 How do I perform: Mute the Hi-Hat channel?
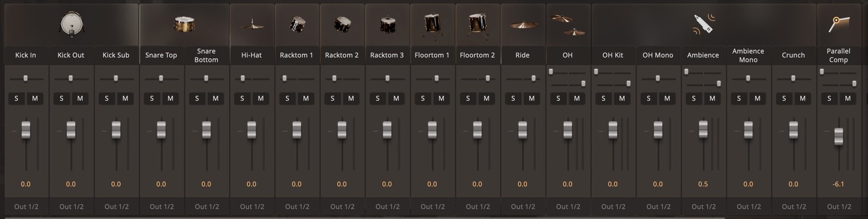(260, 98)
